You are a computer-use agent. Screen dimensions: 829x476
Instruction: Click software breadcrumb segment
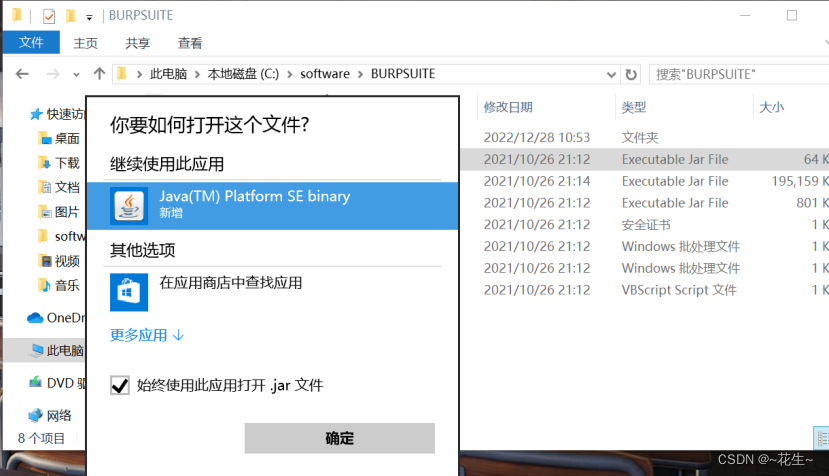(325, 74)
